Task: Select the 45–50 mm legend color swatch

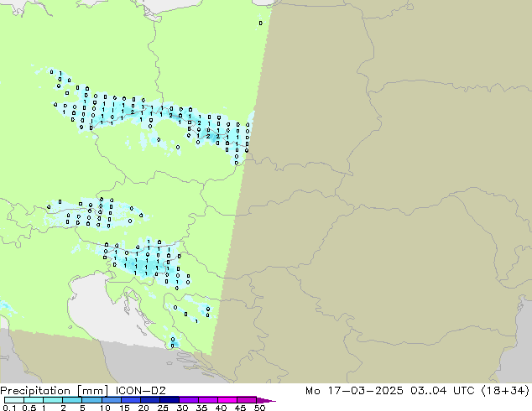Action: [247, 400]
